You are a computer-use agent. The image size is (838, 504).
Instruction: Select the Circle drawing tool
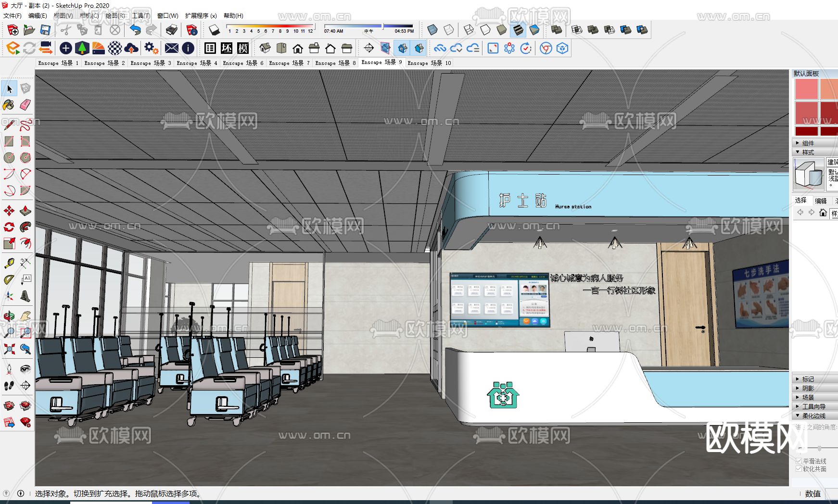point(9,158)
